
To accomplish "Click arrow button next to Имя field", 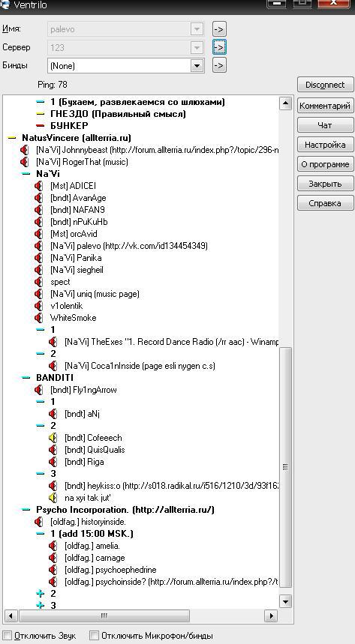I will 220,29.
